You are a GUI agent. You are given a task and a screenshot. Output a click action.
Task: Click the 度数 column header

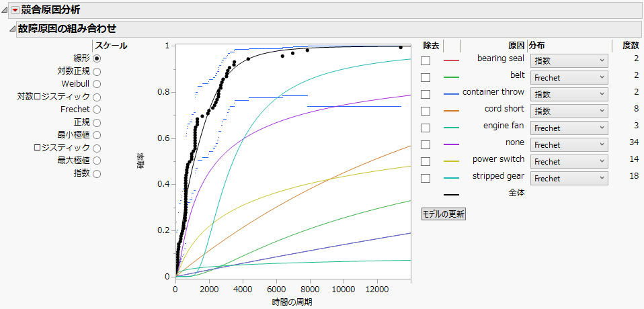pos(631,45)
